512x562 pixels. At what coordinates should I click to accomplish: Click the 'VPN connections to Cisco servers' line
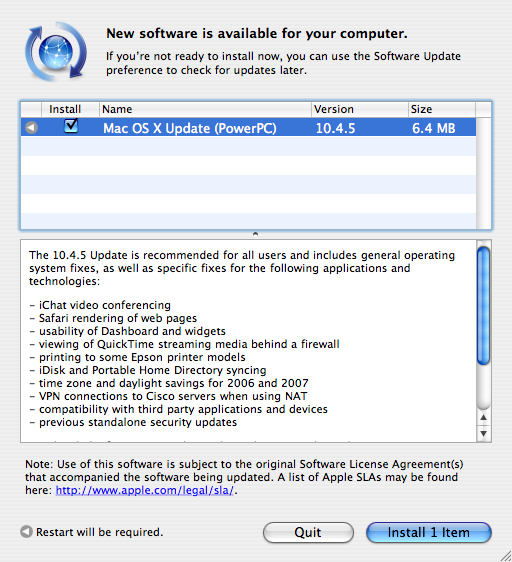tap(168, 396)
